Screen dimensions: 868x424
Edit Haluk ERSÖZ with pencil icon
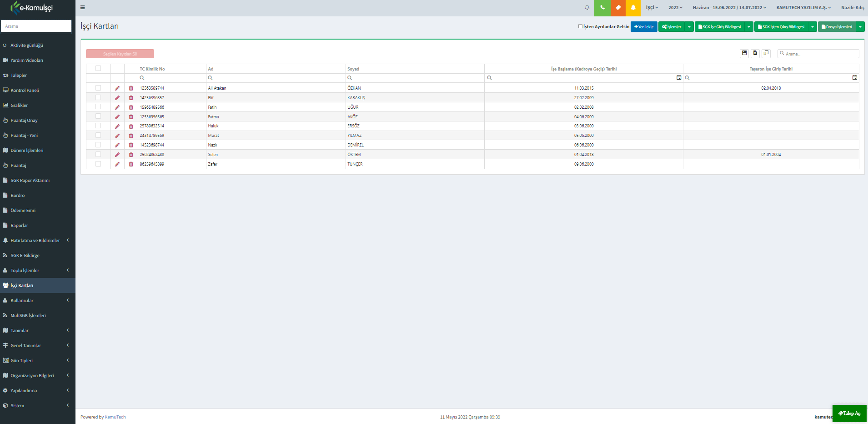[117, 126]
